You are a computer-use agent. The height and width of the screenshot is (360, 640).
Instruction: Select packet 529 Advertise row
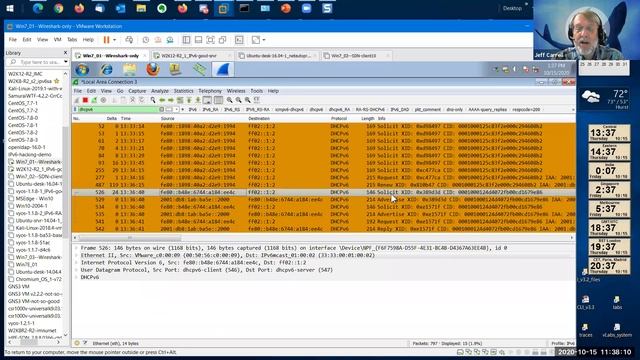point(324,200)
